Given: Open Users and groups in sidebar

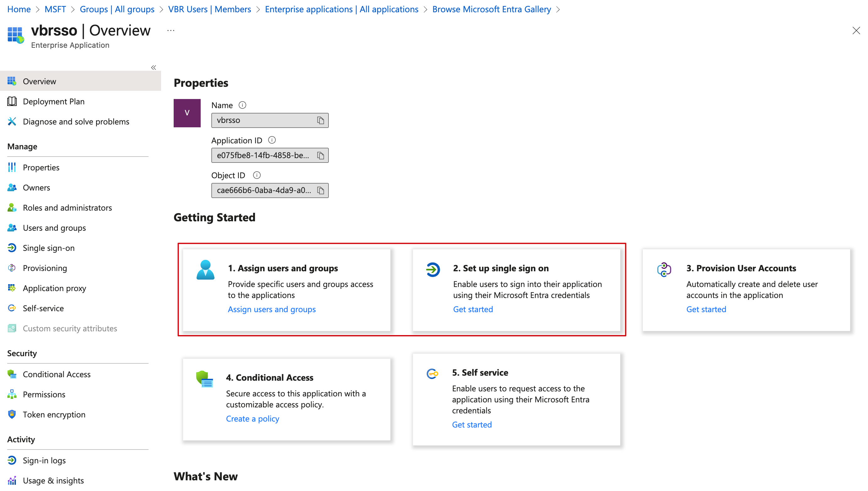Looking at the screenshot, I should [x=54, y=228].
